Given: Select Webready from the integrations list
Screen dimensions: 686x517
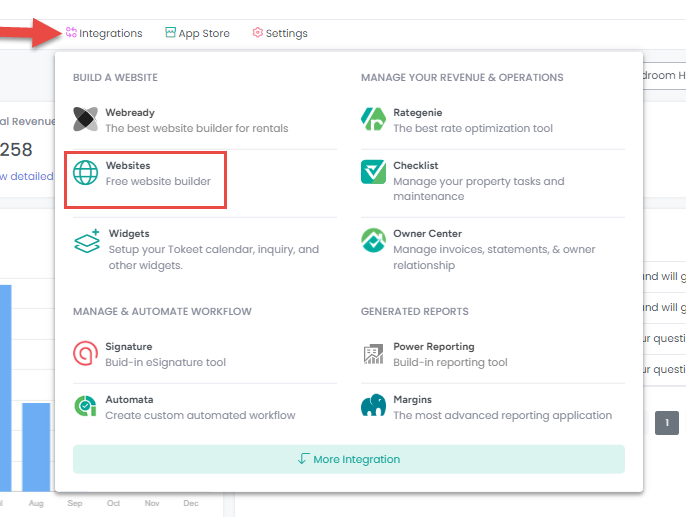Looking at the screenshot, I should (205, 120).
